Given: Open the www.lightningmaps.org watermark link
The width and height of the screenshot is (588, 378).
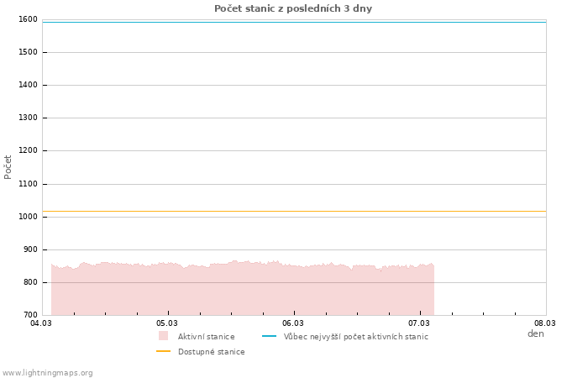Looking at the screenshot, I should click(x=48, y=373).
